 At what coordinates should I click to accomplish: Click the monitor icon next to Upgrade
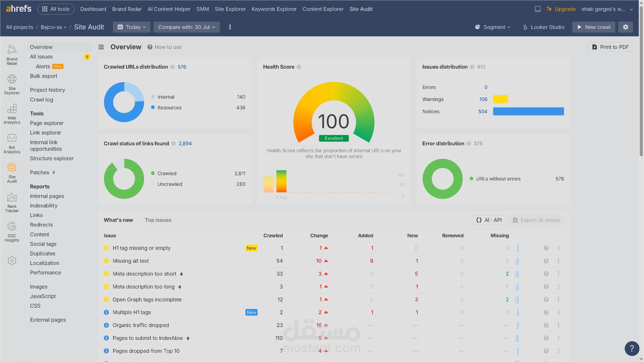click(x=538, y=9)
